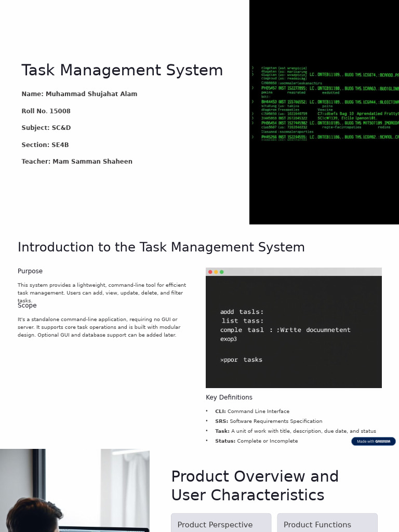This screenshot has width=399, height=532.
Task: Click the yellow dot in mockup window bar
Action: pyautogui.click(x=216, y=272)
